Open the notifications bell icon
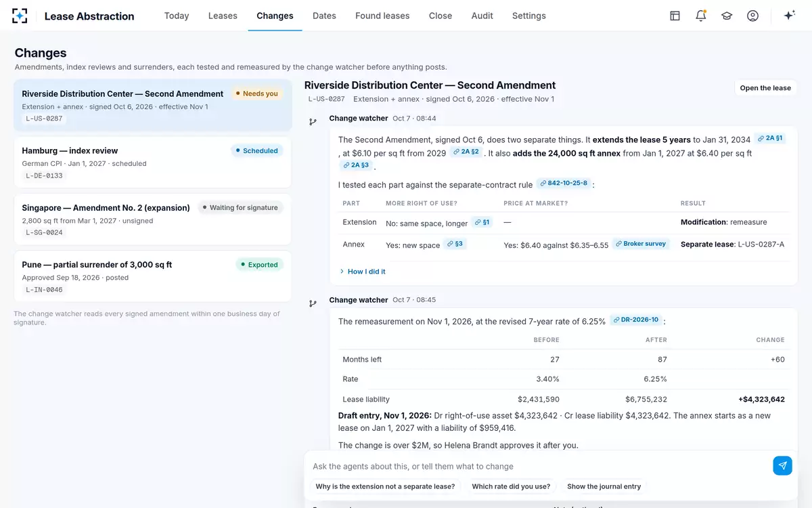 [701, 16]
